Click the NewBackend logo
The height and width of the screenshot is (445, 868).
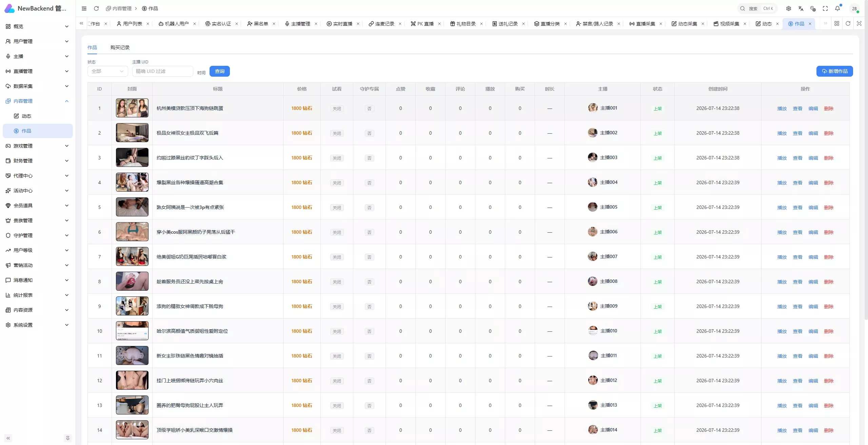(9, 8)
